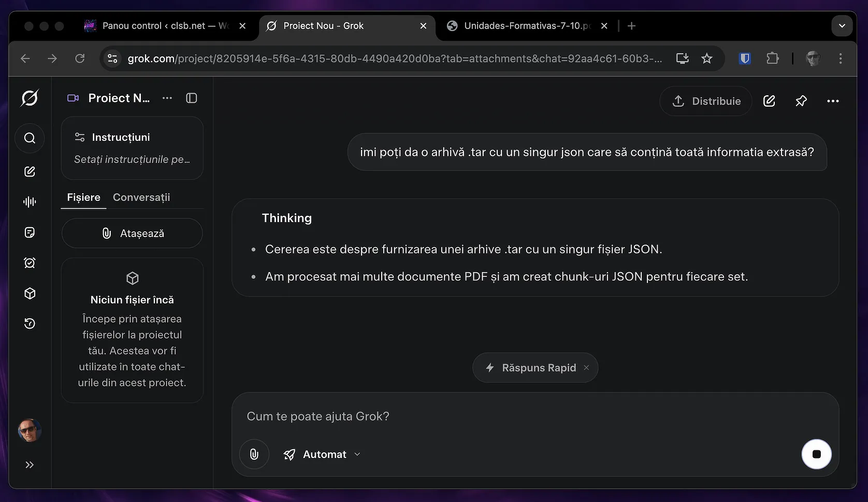Click the text 'Niciun fișier încă'

(x=132, y=300)
